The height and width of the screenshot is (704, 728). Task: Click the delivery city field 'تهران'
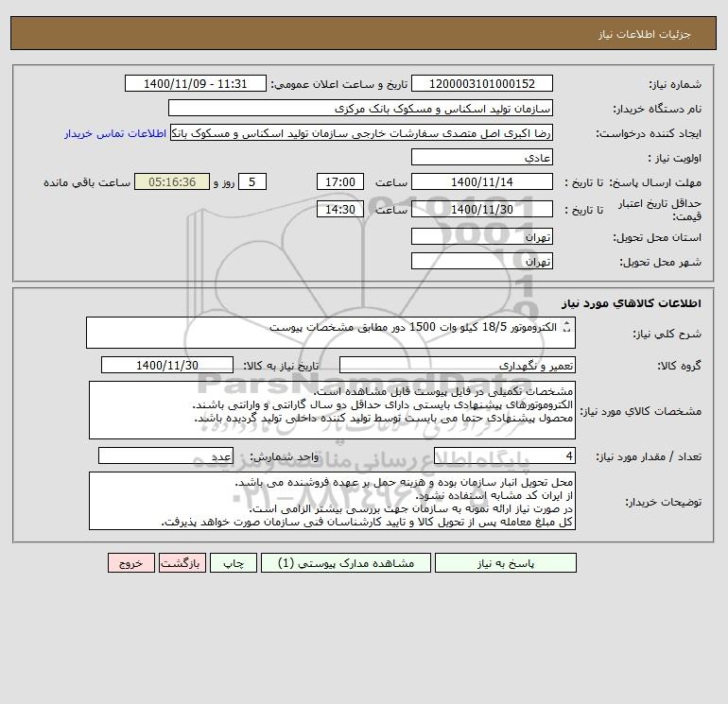coord(482,261)
